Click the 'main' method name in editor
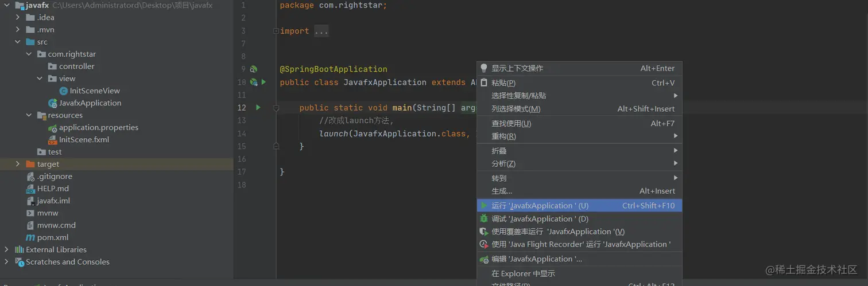 coord(402,108)
